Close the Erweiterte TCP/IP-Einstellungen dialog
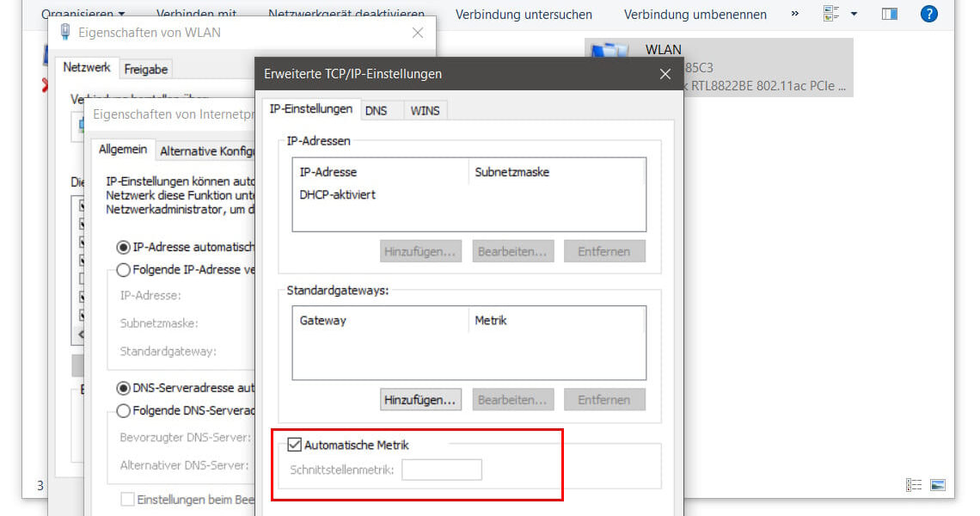Viewport: 980px width, 516px height. point(665,74)
